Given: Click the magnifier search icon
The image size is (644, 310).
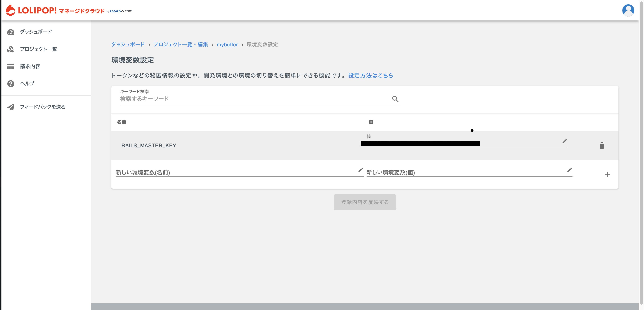Looking at the screenshot, I should (395, 99).
